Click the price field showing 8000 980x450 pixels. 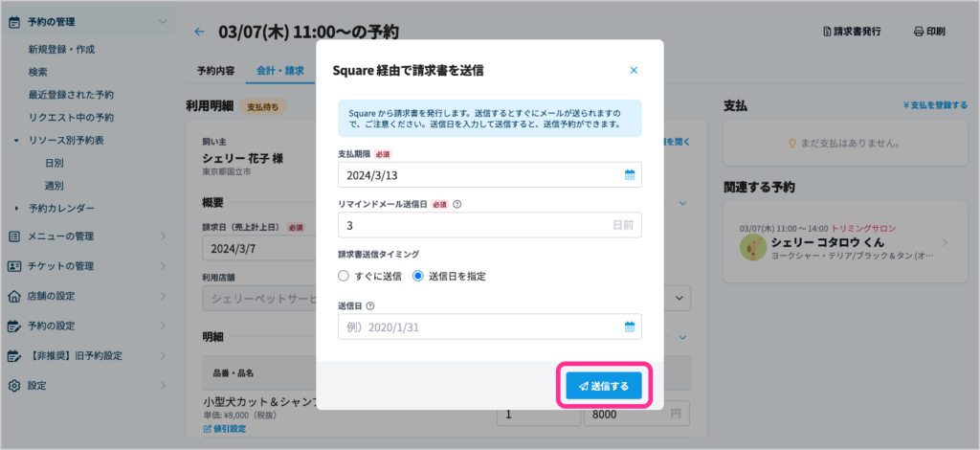pos(636,413)
